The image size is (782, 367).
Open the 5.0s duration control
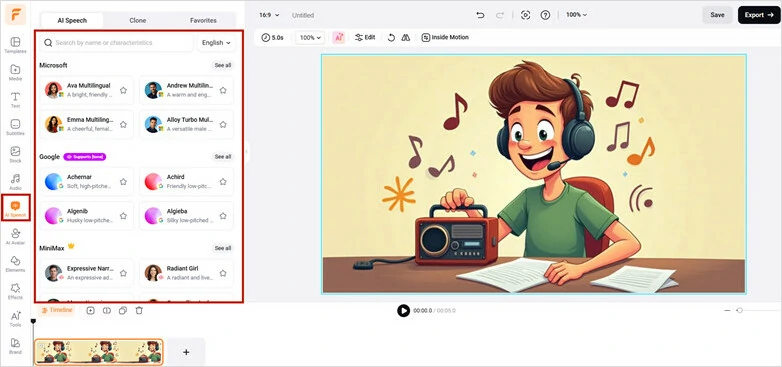272,37
